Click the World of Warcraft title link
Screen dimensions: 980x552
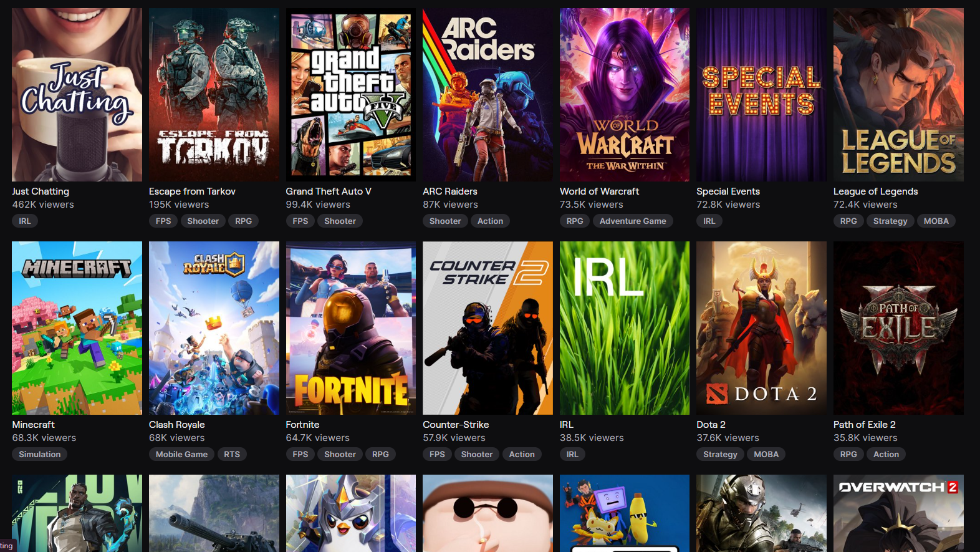coord(599,191)
